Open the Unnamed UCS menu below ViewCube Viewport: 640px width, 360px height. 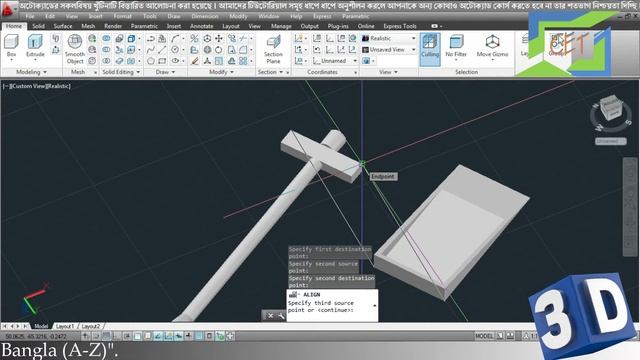click(611, 141)
